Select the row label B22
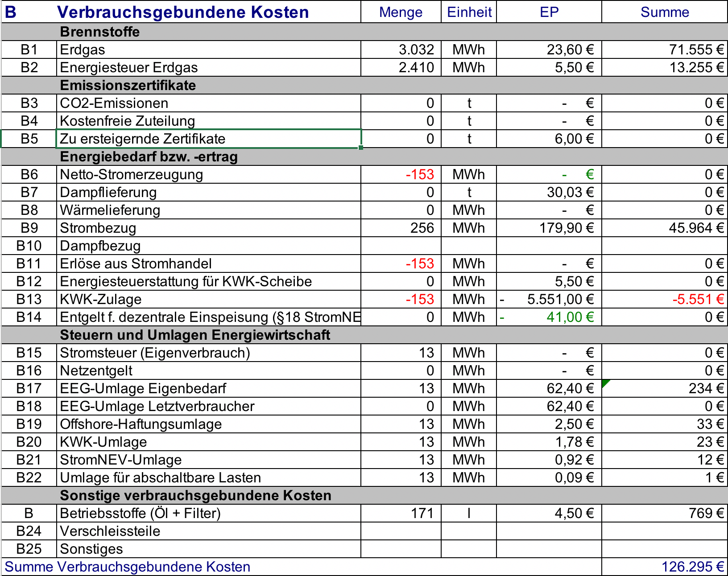Viewport: 728px width, 576px height. 29,477
